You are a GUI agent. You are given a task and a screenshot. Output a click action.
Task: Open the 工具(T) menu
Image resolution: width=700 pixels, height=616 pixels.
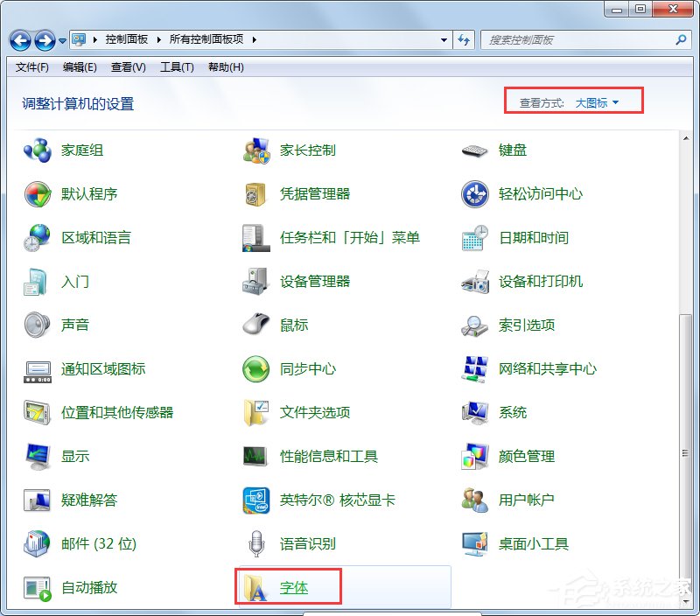(x=176, y=67)
